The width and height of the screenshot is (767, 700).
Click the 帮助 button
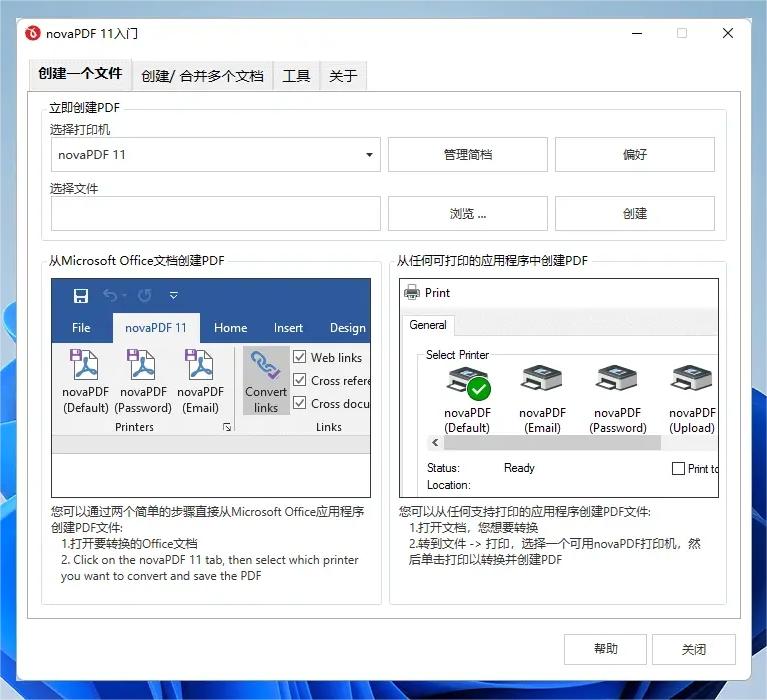point(605,649)
